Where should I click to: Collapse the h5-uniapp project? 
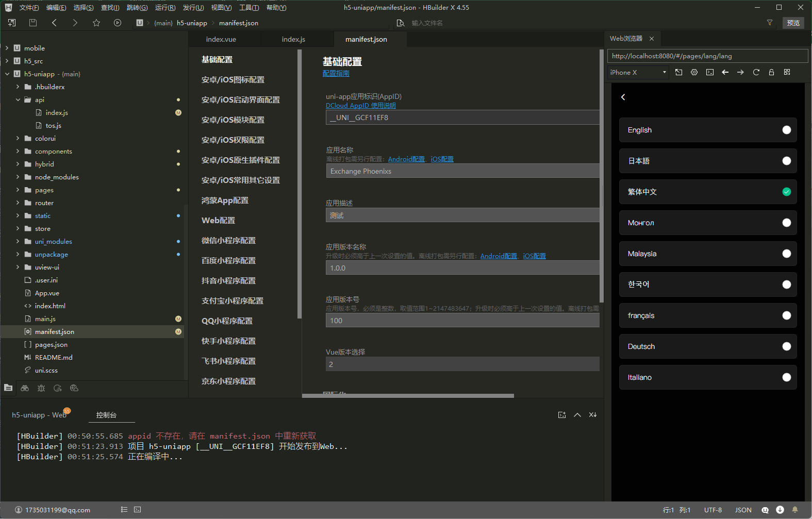[x=7, y=74]
